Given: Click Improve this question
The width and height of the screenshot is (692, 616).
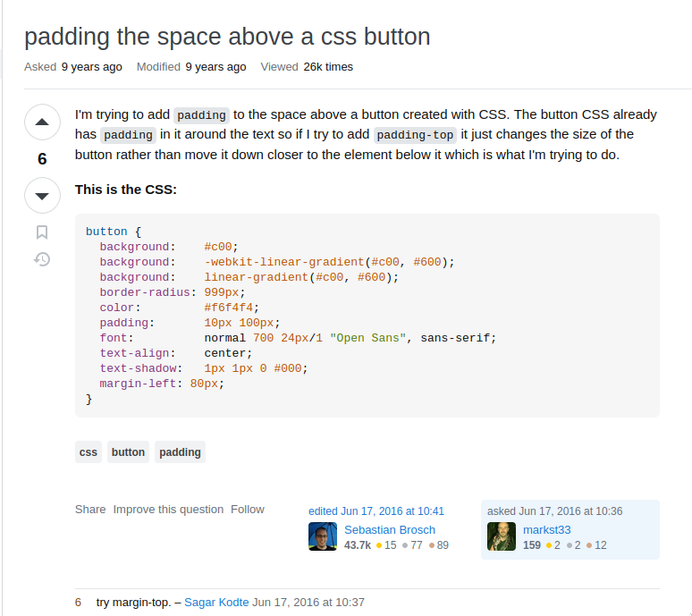Looking at the screenshot, I should click(168, 510).
